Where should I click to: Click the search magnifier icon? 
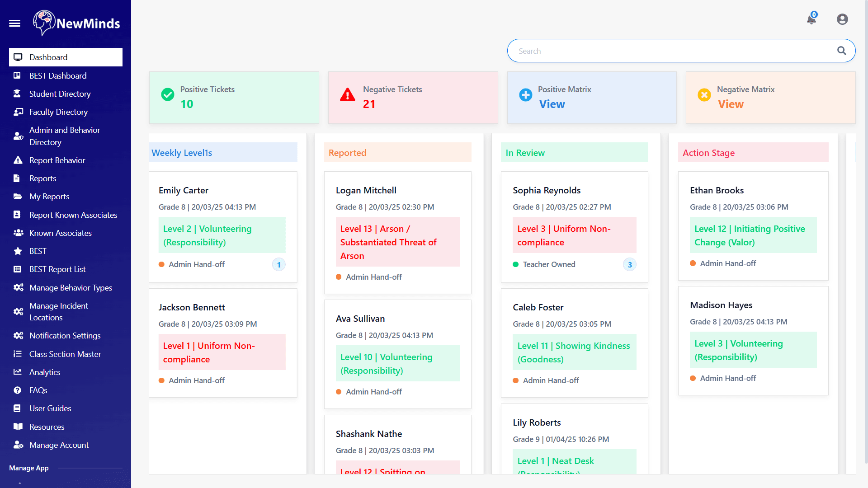(841, 51)
